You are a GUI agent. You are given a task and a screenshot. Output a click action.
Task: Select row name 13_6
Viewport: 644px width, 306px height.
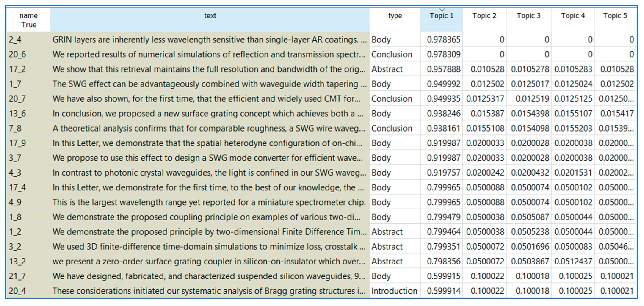(x=17, y=114)
